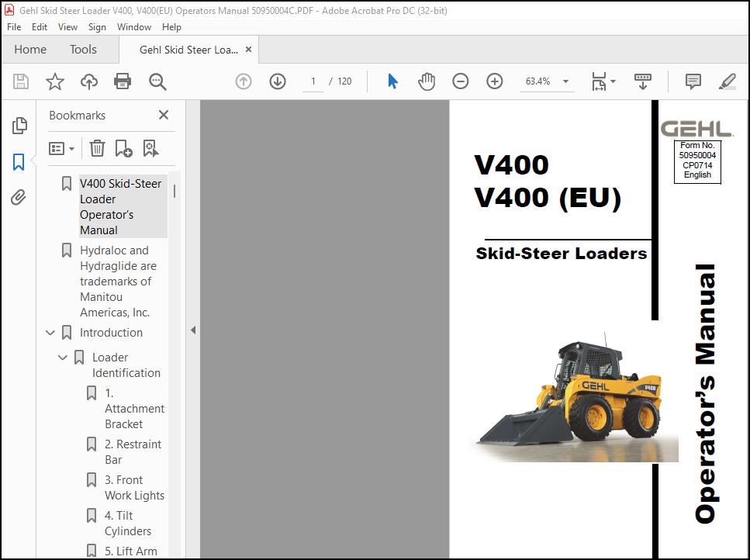Viewport: 750px width, 560px height.
Task: Open the Sign menu
Action: 97,27
